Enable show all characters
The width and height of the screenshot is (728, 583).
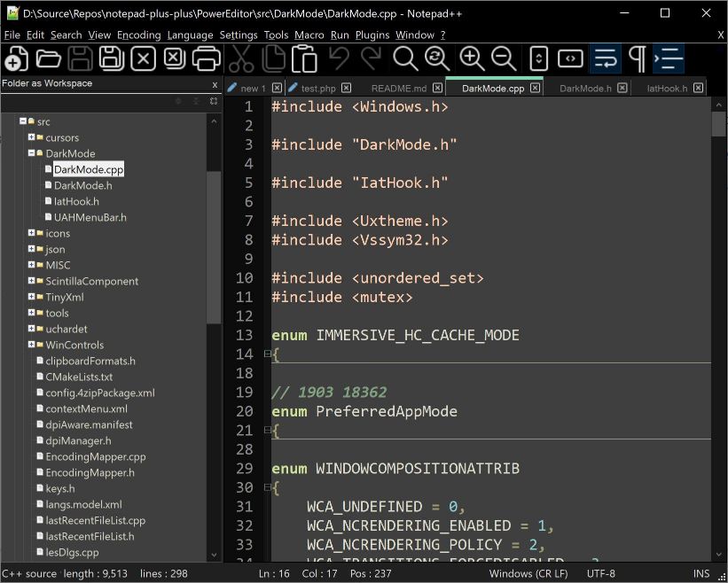coord(636,58)
